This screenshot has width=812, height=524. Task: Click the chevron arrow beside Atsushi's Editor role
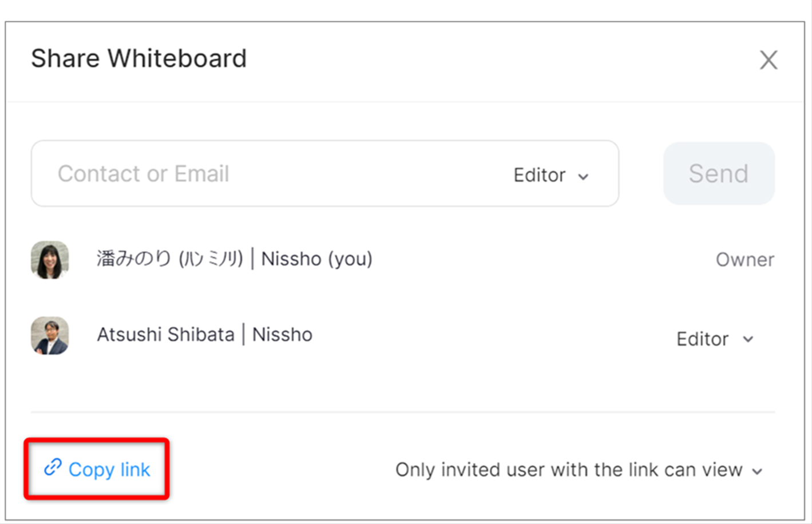(748, 339)
